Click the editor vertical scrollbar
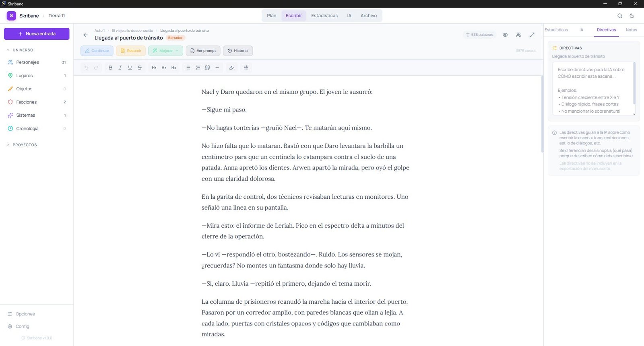 tap(542, 114)
